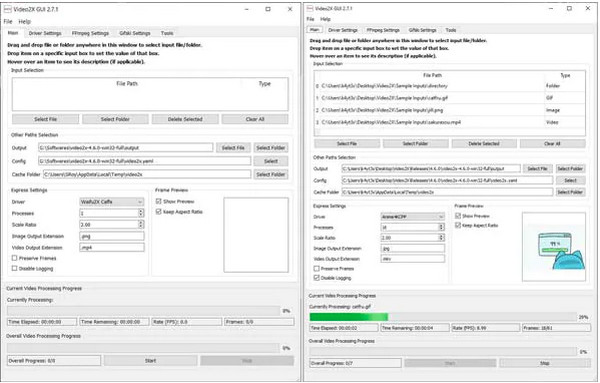Click Output path field in left window

click(x=126, y=148)
